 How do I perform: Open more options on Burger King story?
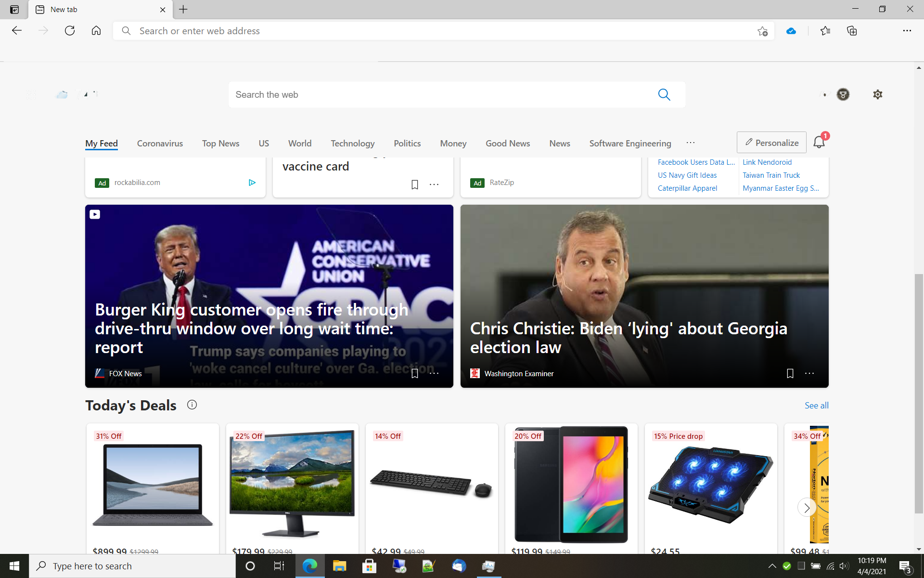pos(434,373)
